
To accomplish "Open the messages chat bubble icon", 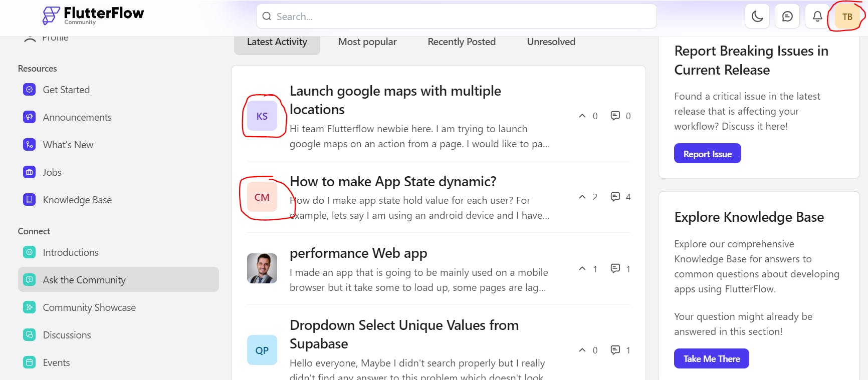I will 787,17.
